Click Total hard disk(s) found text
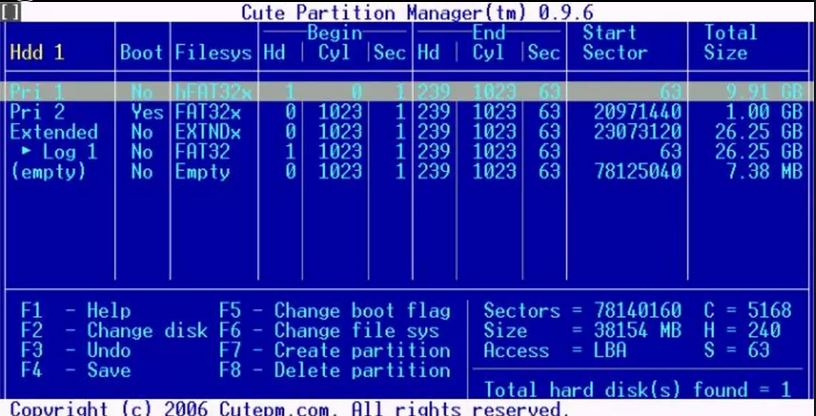This screenshot has width=816, height=416. click(x=638, y=390)
